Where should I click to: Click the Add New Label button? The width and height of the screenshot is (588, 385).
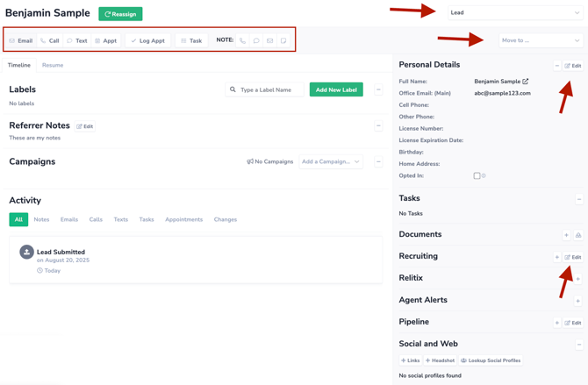[336, 89]
